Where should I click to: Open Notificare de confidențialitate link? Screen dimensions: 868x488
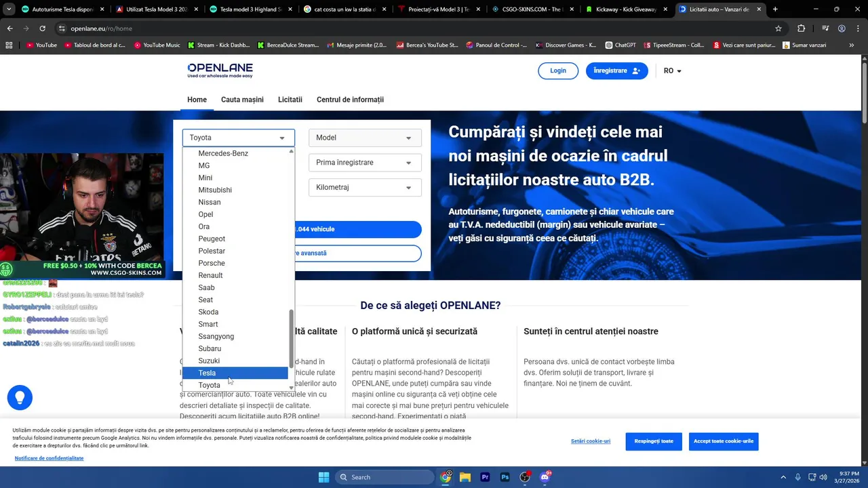[x=49, y=458]
